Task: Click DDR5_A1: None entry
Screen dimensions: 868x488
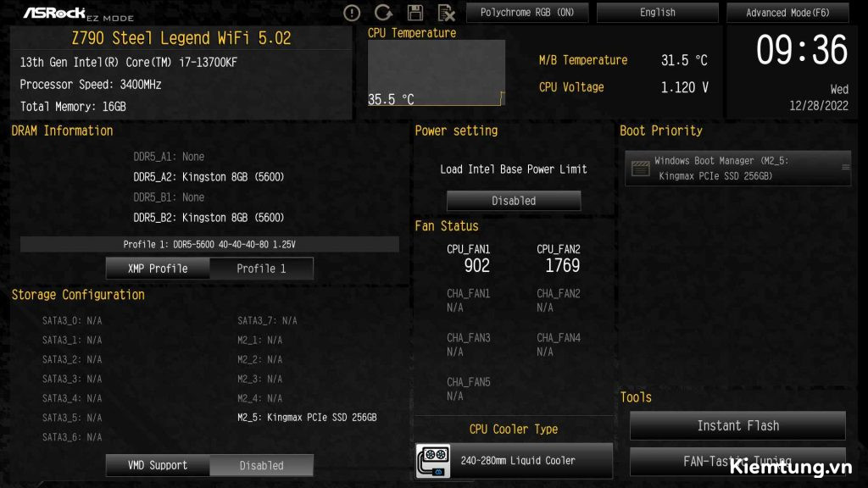Action: pos(169,157)
